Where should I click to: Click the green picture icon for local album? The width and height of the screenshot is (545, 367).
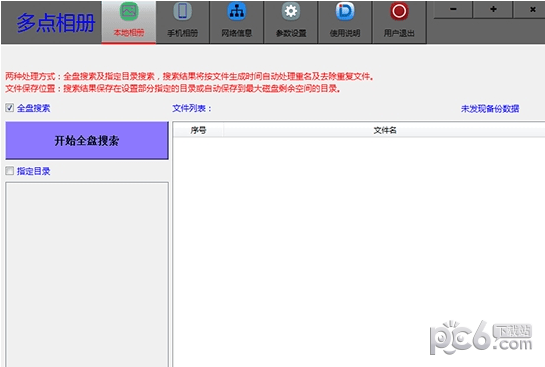pyautogui.click(x=129, y=11)
